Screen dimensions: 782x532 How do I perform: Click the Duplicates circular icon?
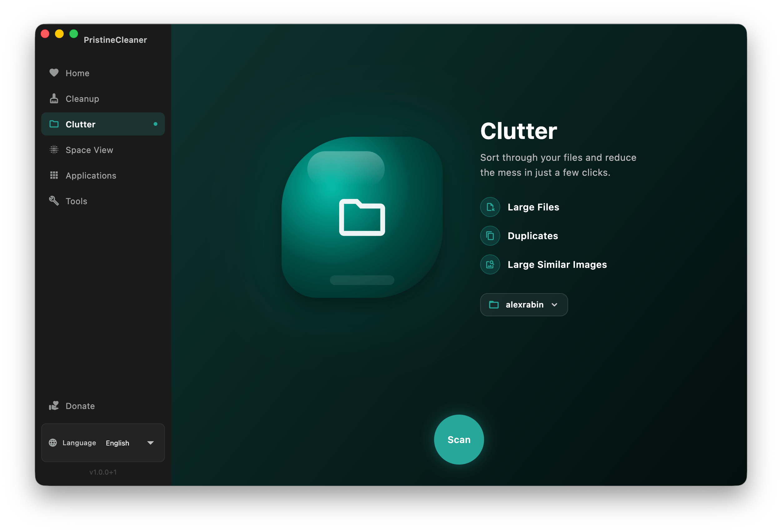tap(490, 236)
